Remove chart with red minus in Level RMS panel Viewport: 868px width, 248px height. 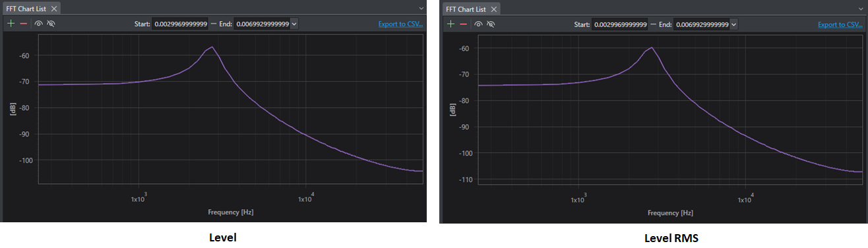tap(464, 24)
